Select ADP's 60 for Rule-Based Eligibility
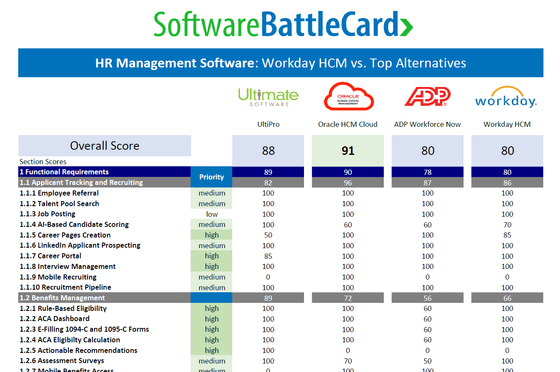 [428, 308]
